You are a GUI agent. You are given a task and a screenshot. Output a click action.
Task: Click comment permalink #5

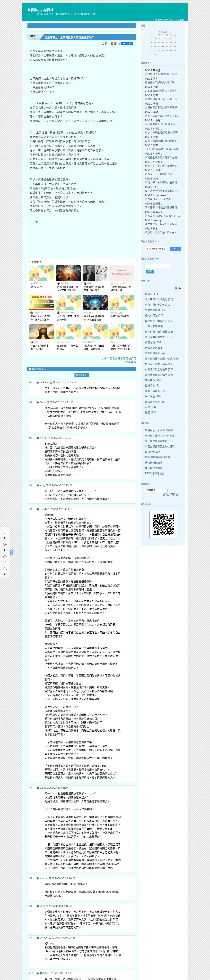pos(31,509)
